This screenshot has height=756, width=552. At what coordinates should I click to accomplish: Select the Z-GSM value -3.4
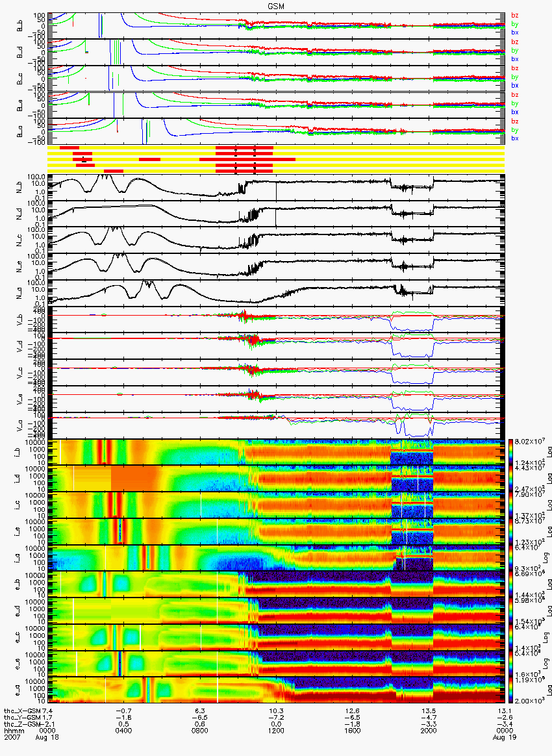tap(505, 724)
